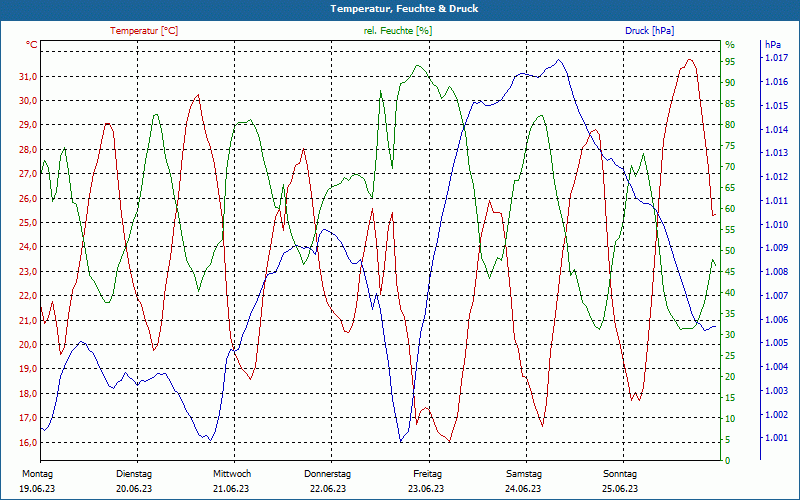Click the '19.06.23' date label
The width and height of the screenshot is (800, 500).
pos(37,489)
